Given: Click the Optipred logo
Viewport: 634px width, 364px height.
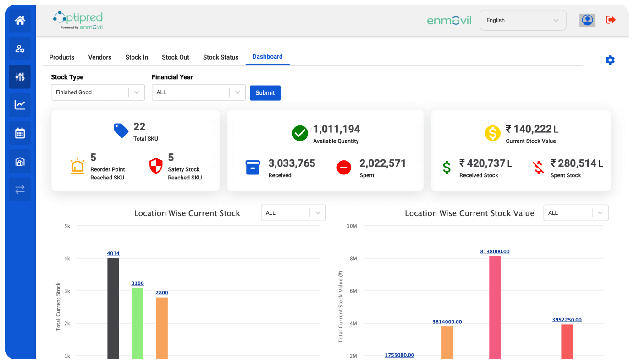Looking at the screenshot, I should (78, 21).
